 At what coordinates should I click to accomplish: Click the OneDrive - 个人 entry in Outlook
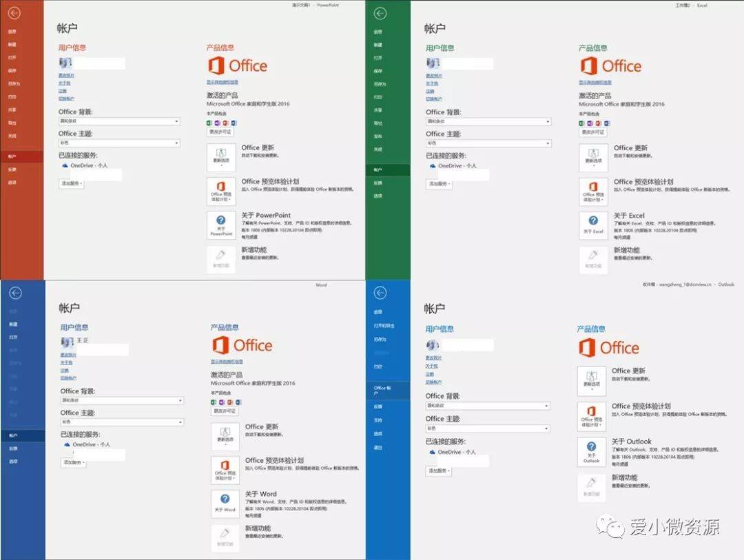452,453
